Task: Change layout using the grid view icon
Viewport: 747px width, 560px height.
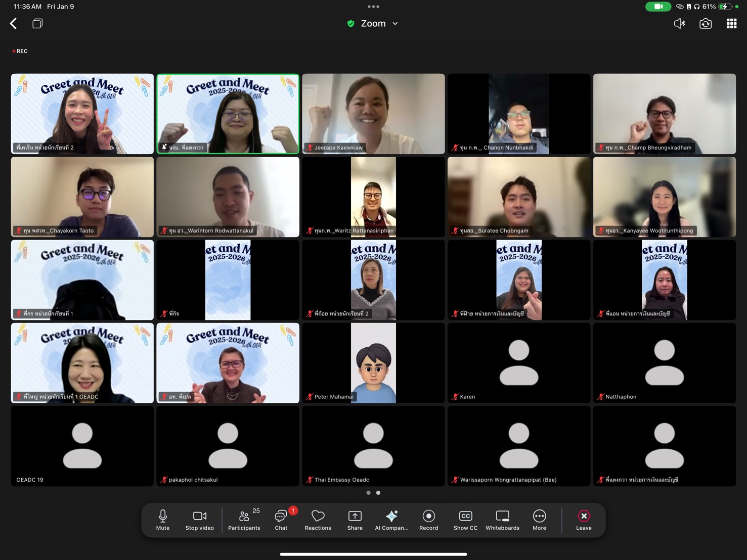Action: [731, 24]
